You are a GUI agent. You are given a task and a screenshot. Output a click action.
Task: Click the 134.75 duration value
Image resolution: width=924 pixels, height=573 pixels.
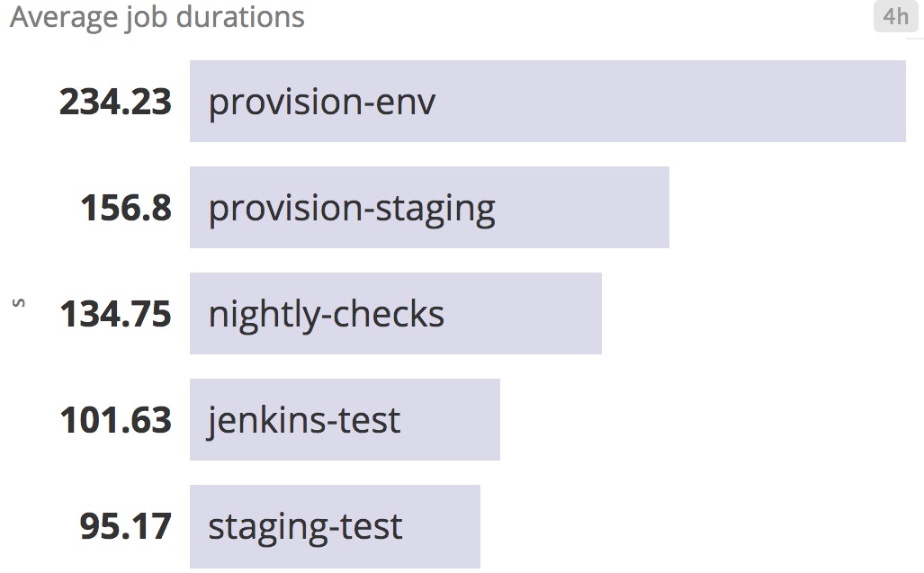tap(115, 314)
